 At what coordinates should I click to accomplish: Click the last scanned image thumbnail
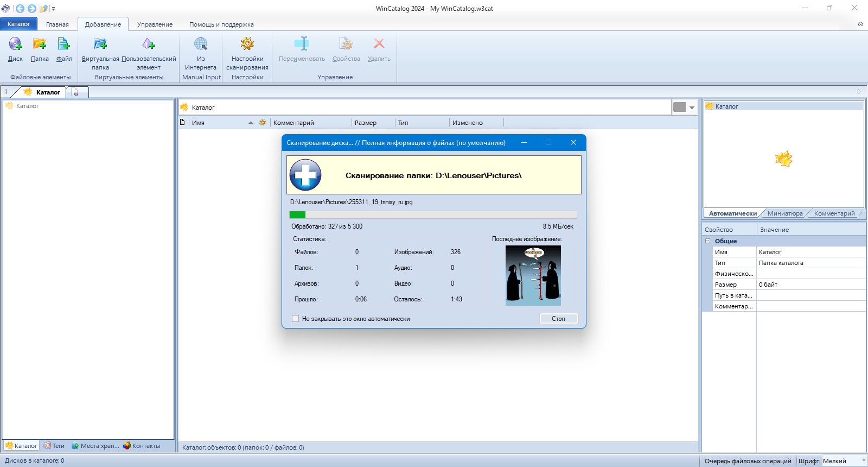click(533, 275)
